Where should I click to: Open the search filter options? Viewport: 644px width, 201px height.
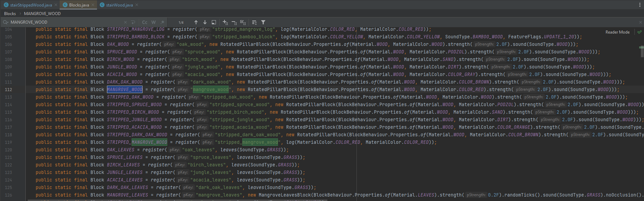click(263, 22)
